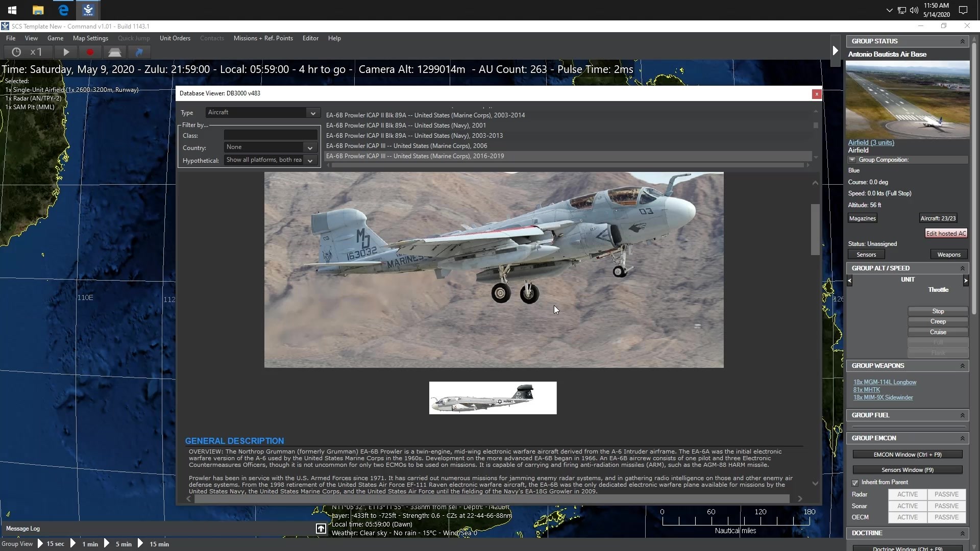
Task: Open the Unit Orders menu
Action: (x=175, y=38)
